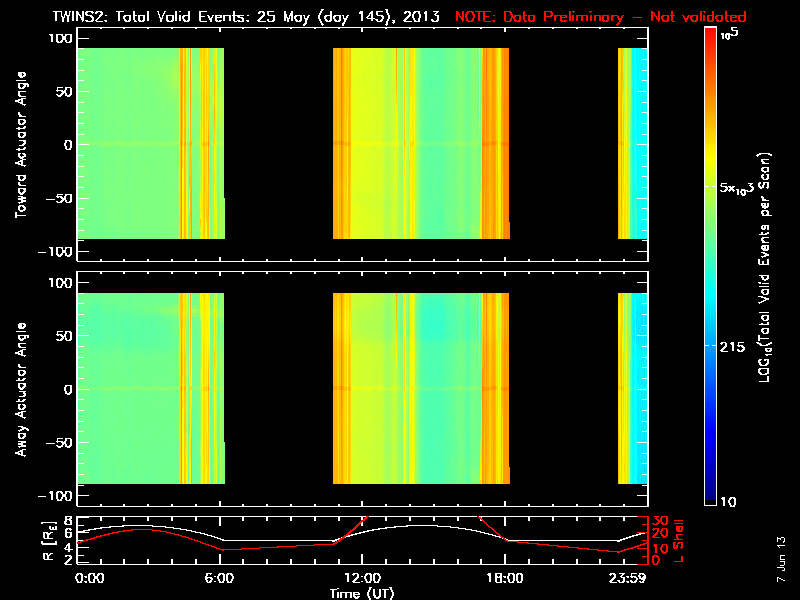
Task: Click the color bar legend gradient
Action: [x=710, y=266]
